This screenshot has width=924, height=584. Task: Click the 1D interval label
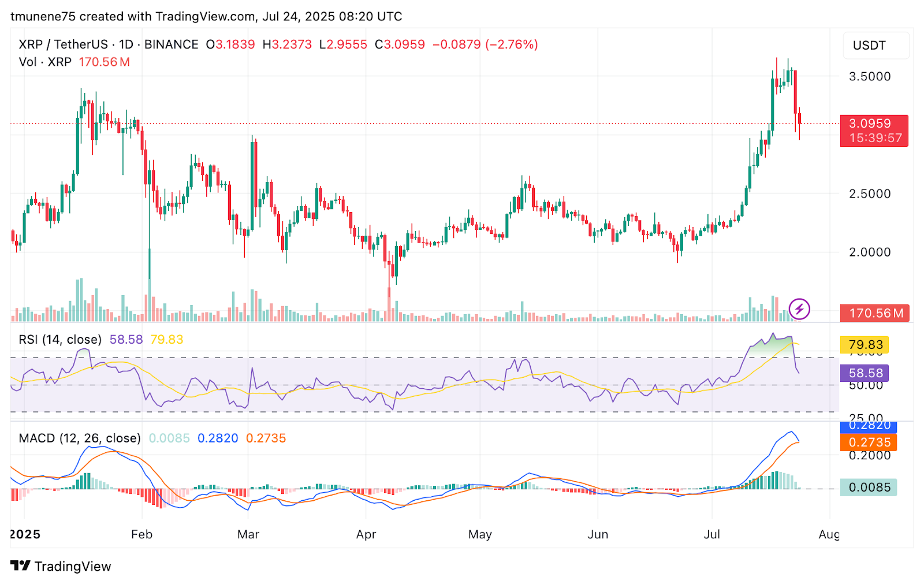(x=126, y=44)
